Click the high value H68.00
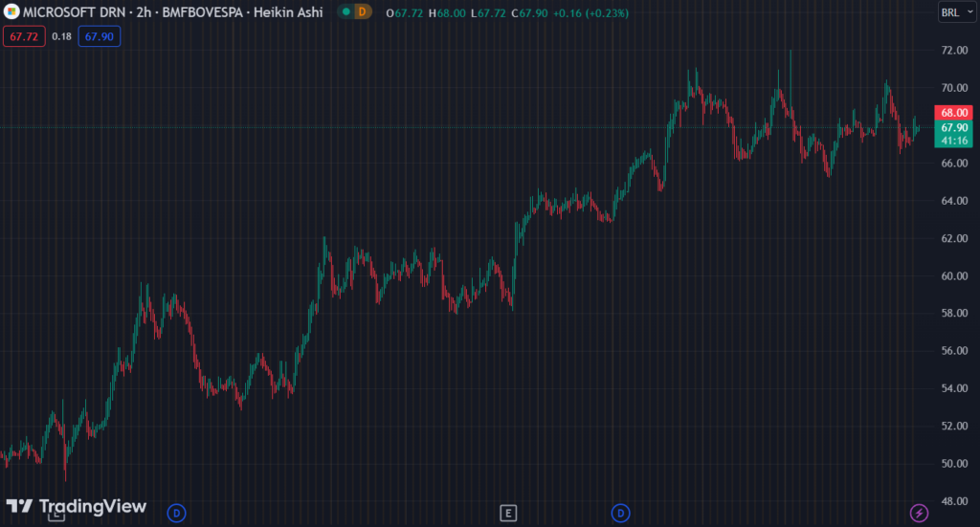Screen dimensions: 980x527 click(x=447, y=13)
